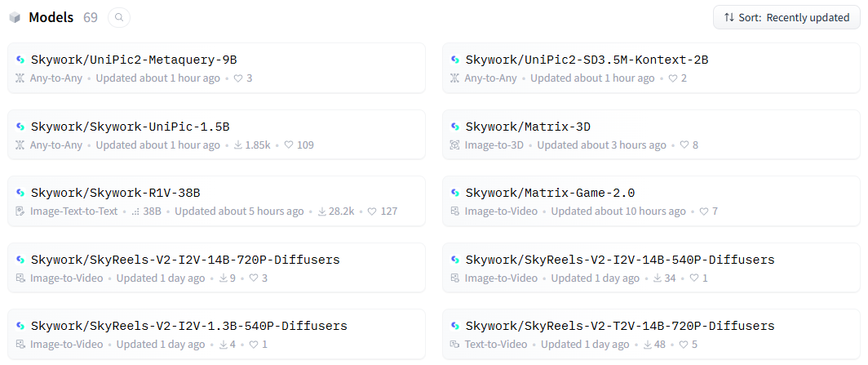Screen dimensions: 868x365
Task: Click Image-to-Video icon on SkyReels-V2-I2V-1.3B-540P card
Action: tap(20, 345)
